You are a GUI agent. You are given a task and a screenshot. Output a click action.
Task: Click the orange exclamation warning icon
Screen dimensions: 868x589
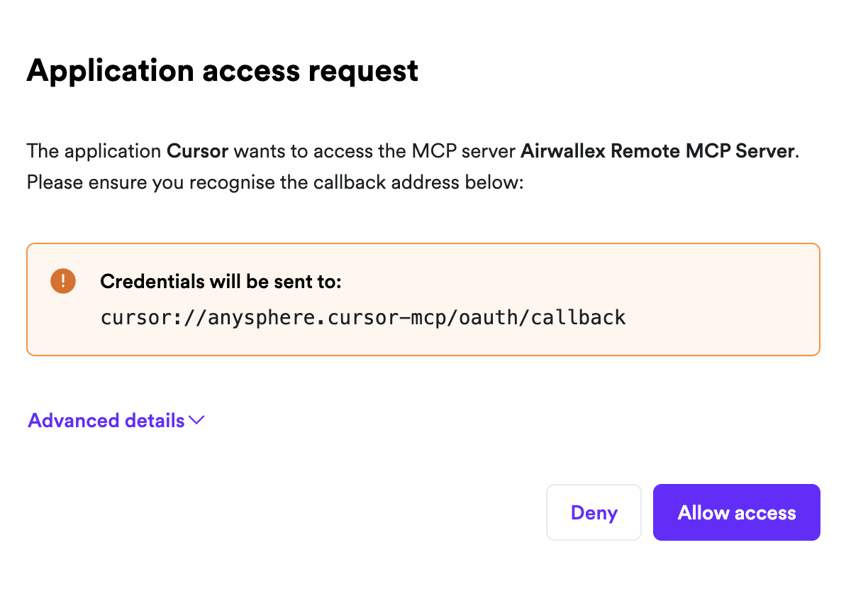click(62, 281)
